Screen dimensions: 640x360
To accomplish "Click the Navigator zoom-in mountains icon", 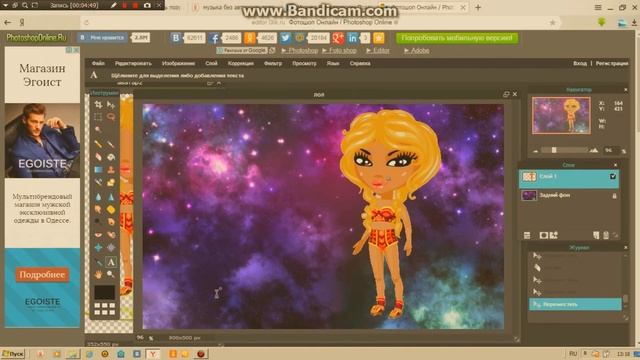I will point(594,150).
